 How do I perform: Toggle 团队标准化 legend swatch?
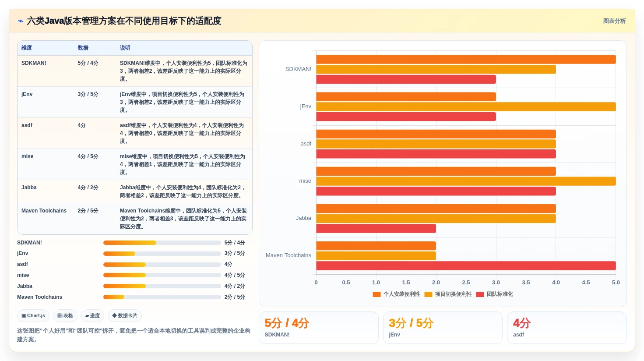coord(480,294)
